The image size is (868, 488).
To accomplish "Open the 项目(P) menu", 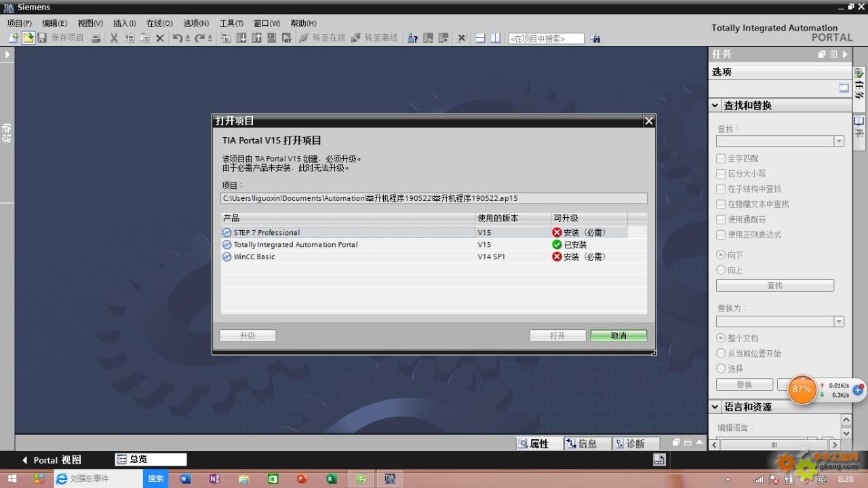I will coord(19,23).
